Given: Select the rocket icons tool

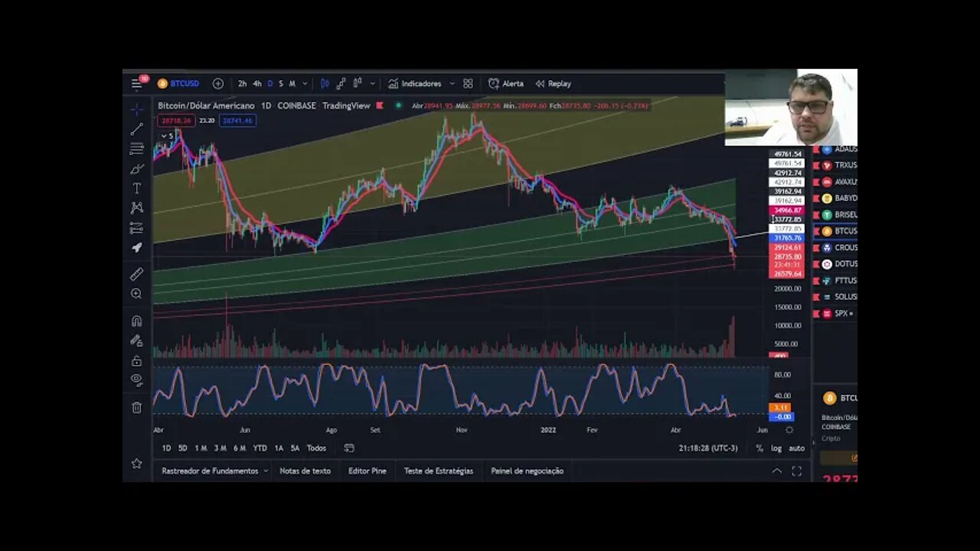Looking at the screenshot, I should [x=136, y=247].
